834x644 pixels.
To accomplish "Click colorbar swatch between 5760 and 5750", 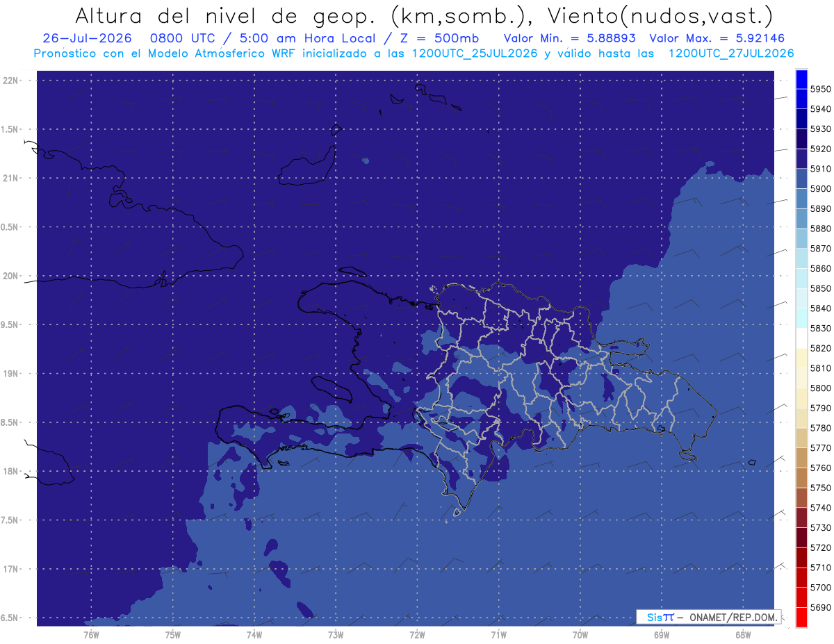I will tap(801, 478).
